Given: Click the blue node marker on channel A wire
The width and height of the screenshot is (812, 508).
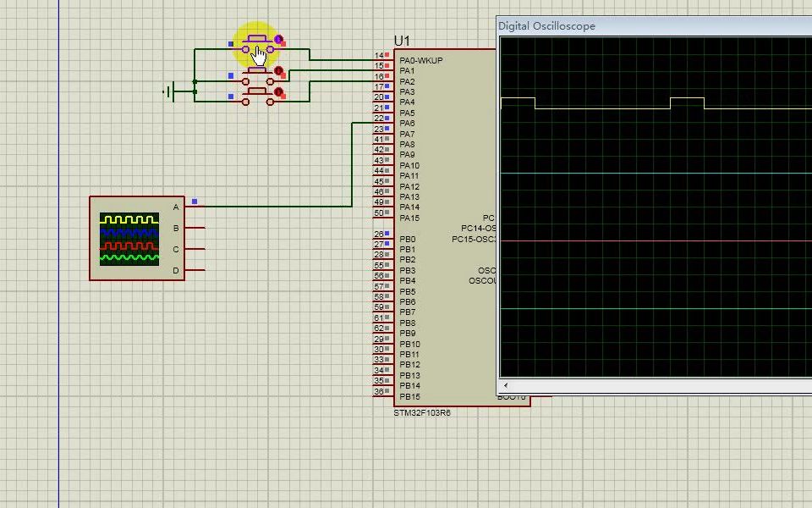Looking at the screenshot, I should (x=195, y=202).
